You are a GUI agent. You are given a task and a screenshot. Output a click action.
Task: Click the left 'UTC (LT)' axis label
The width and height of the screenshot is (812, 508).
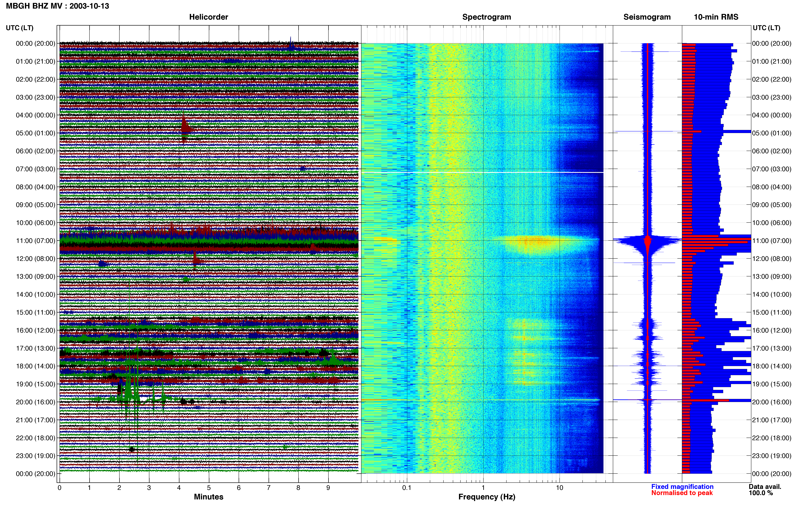(x=20, y=28)
